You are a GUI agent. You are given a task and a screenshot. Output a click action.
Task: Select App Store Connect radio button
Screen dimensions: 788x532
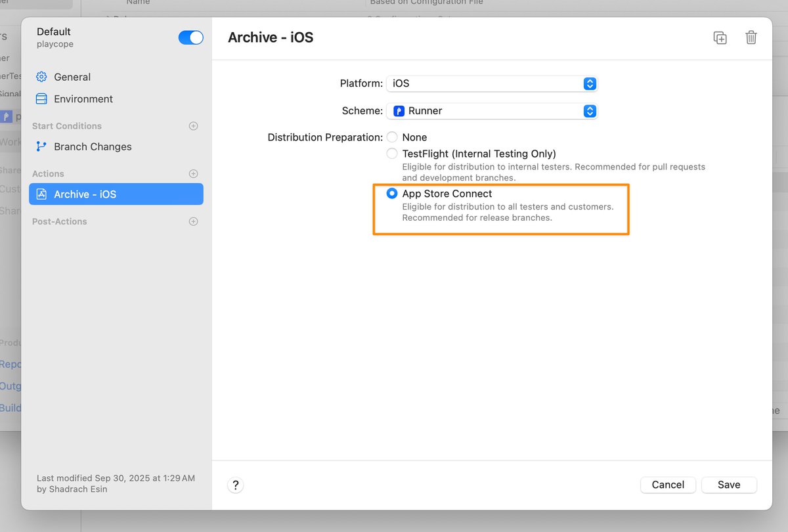[x=392, y=194]
